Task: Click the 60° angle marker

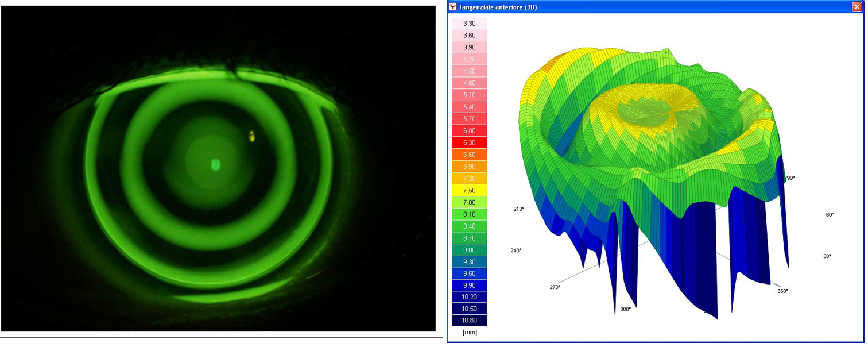Action: click(x=830, y=214)
